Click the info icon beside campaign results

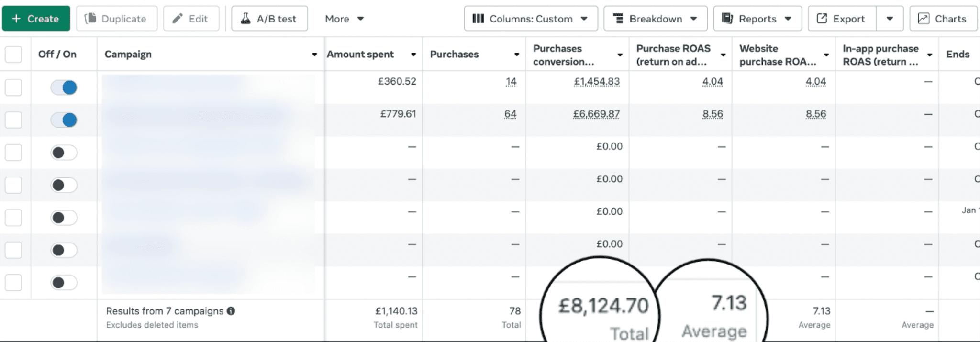click(x=231, y=311)
